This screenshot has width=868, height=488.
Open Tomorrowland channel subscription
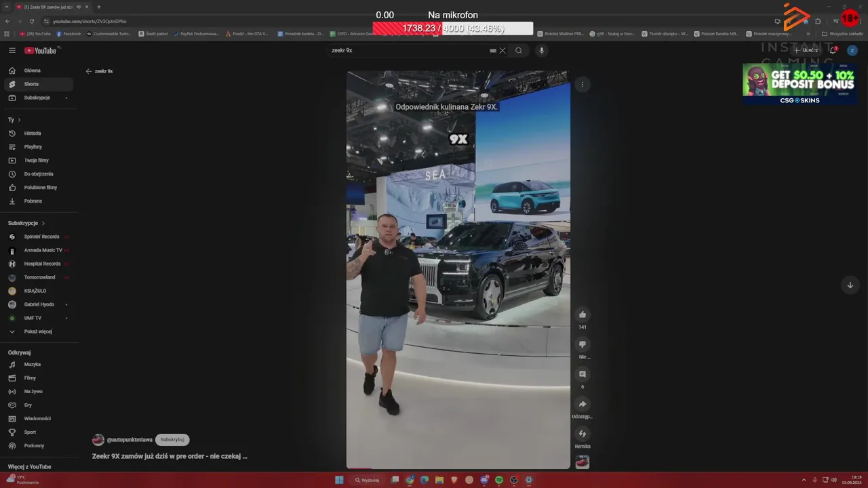39,277
